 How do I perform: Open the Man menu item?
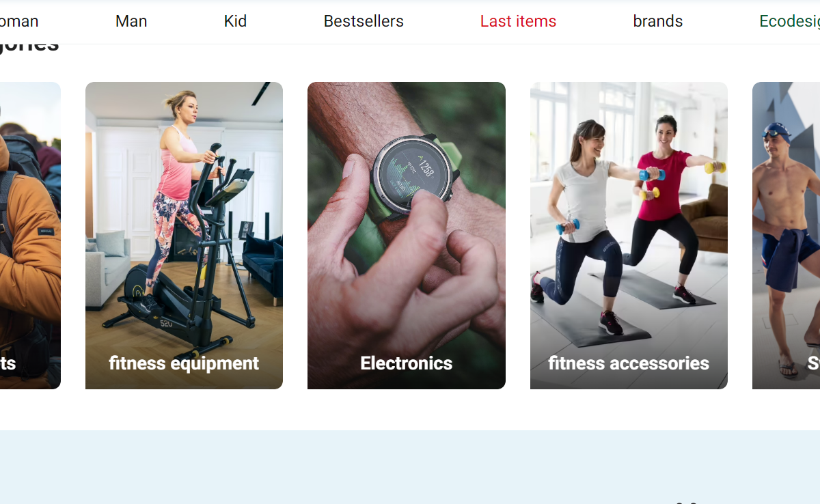(131, 21)
